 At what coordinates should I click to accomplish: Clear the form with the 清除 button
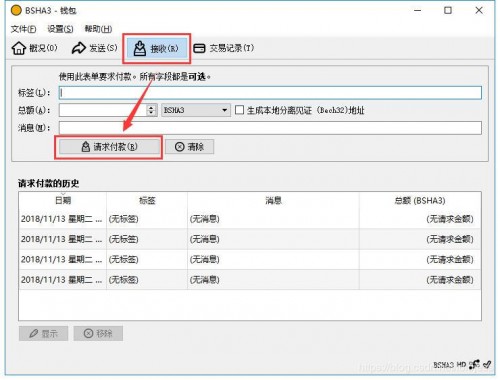pyautogui.click(x=189, y=147)
